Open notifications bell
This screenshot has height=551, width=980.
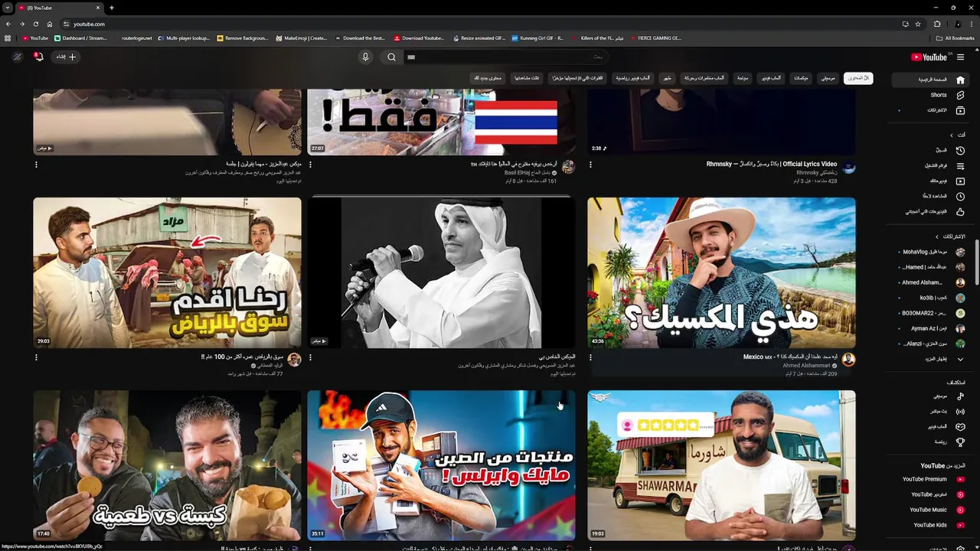(x=38, y=56)
